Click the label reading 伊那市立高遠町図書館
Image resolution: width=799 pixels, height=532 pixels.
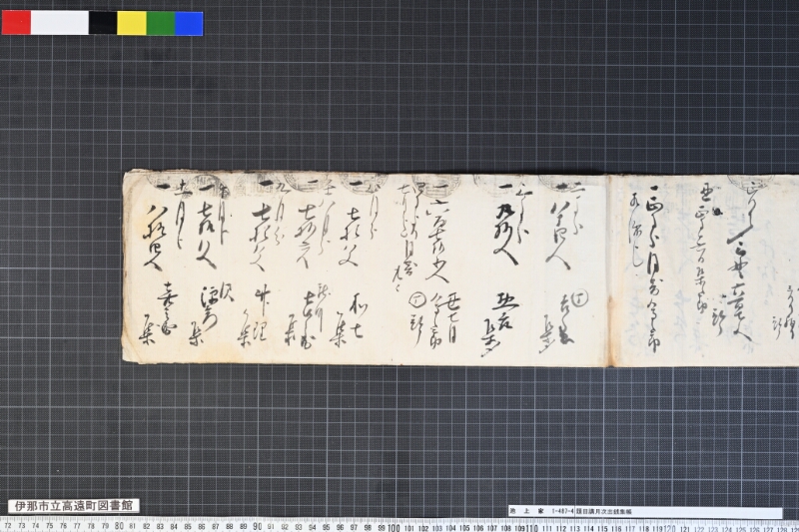73,506
